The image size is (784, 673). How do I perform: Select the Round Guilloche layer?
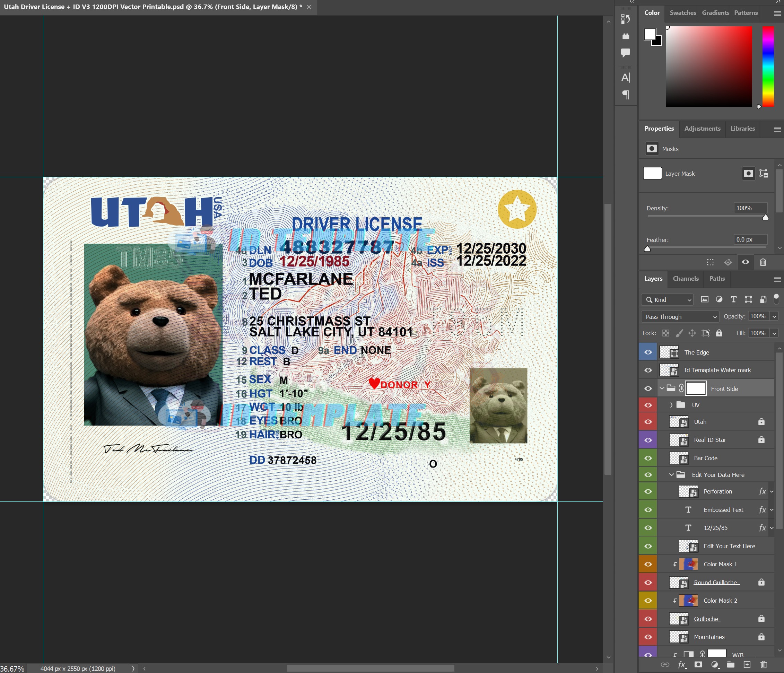coord(715,583)
